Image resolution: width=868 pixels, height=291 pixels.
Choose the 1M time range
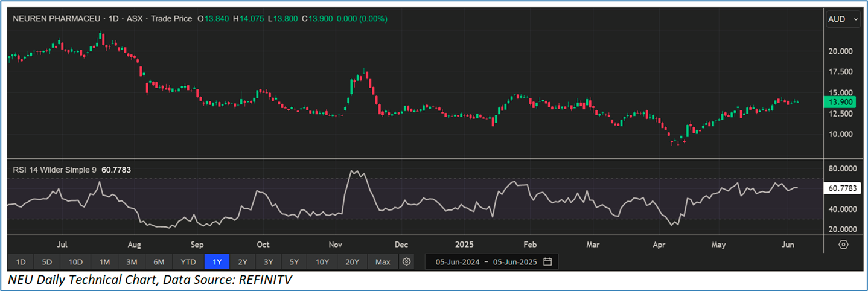pos(104,262)
